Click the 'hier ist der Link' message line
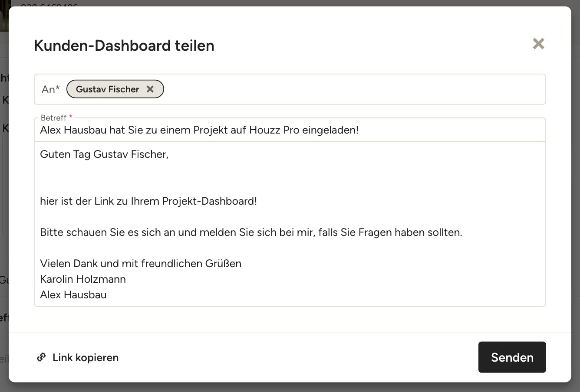Image resolution: width=580 pixels, height=392 pixels. [x=148, y=201]
